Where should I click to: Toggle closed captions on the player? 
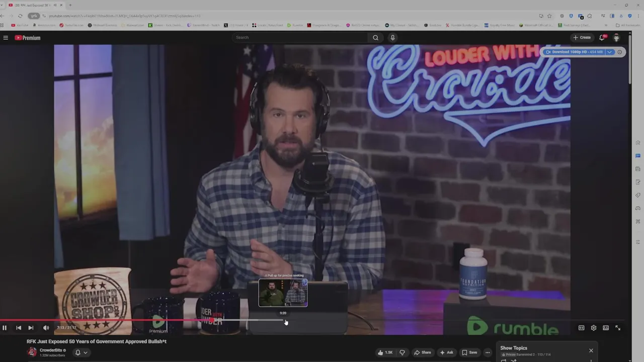(581, 328)
